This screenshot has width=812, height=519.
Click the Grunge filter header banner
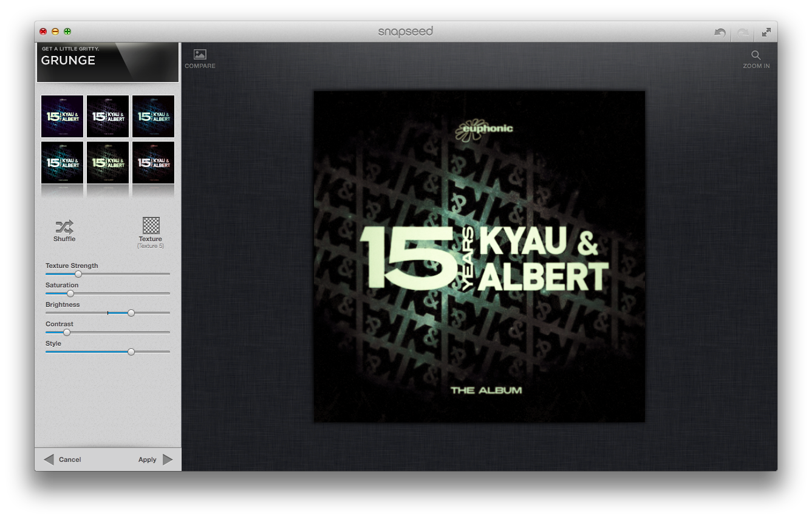pyautogui.click(x=108, y=62)
